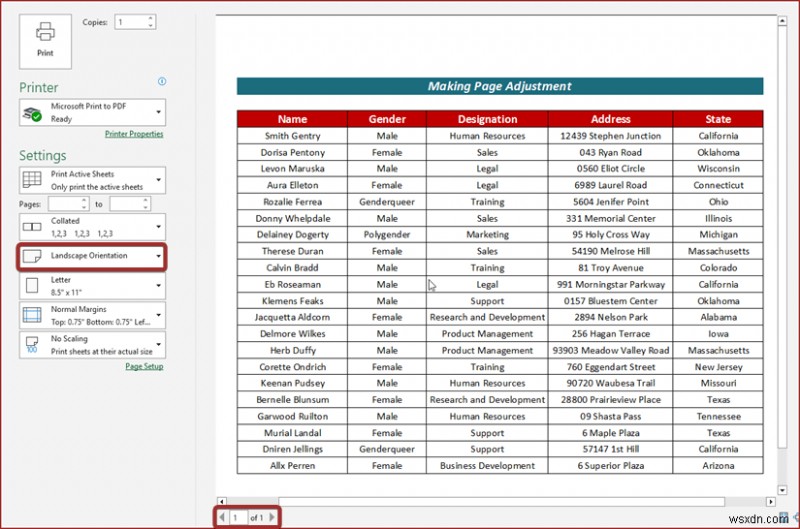
Task: Click the Keenan Pudsey name cell
Action: point(292,383)
